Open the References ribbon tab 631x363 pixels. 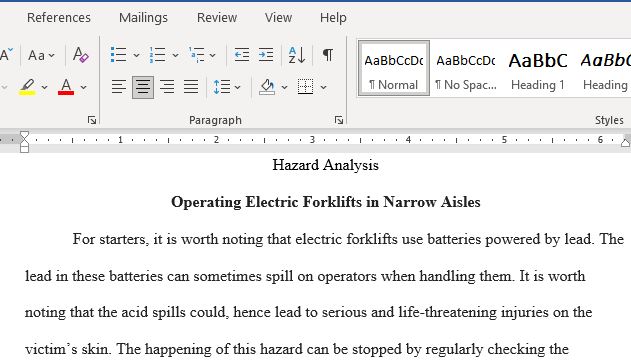tap(59, 18)
